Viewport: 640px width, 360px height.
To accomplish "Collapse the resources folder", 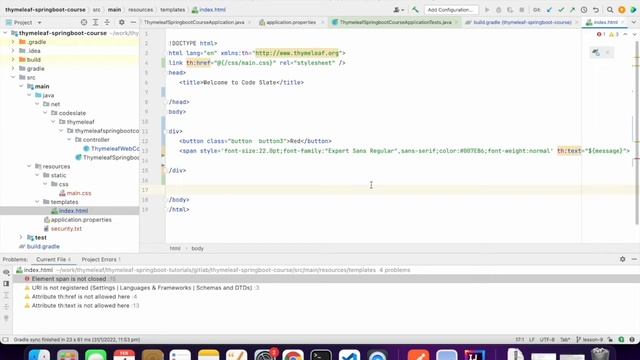I will [29, 166].
